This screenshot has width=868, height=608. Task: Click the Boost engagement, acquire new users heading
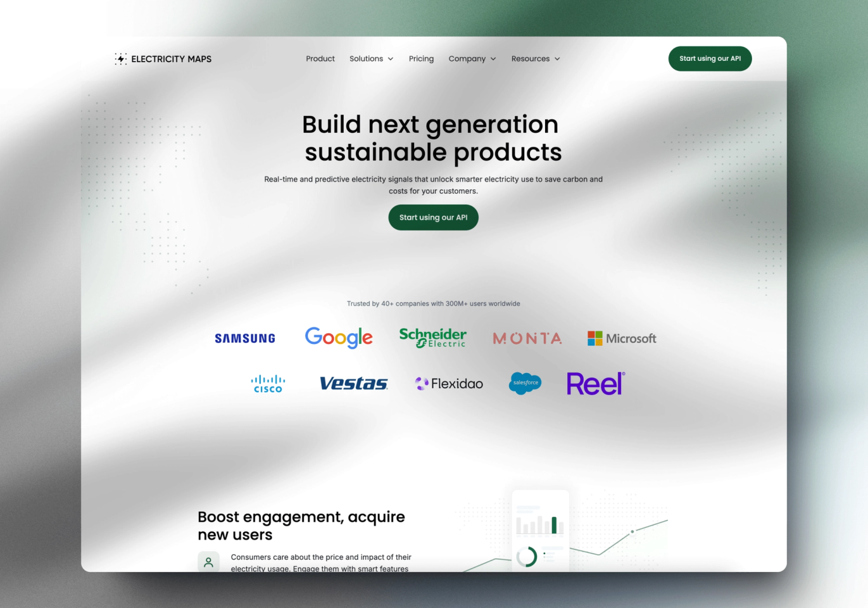click(301, 526)
